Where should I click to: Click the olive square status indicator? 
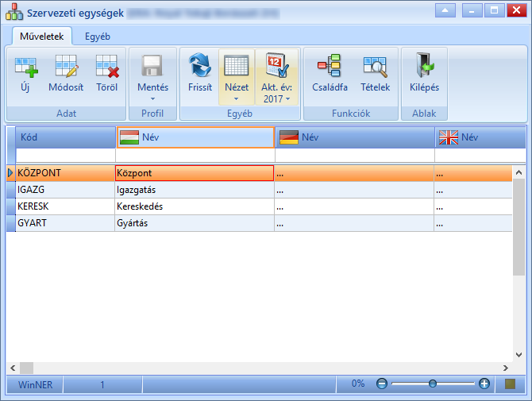[510, 384]
